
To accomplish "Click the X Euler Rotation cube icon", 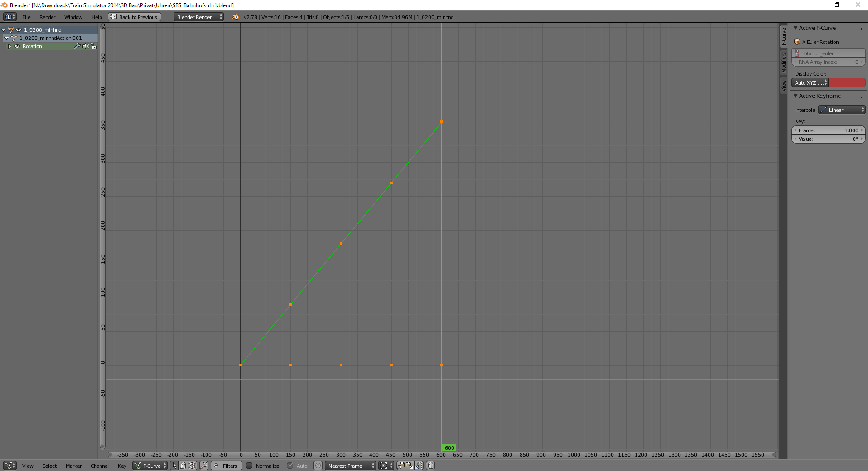I will click(x=797, y=42).
